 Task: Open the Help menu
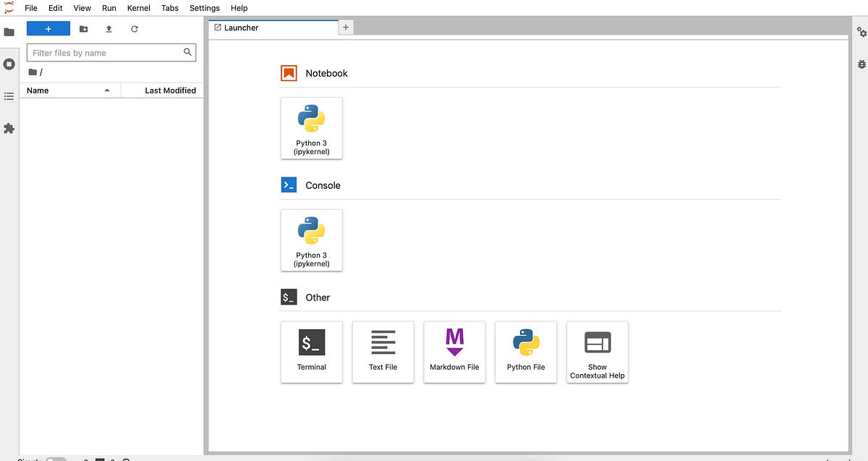point(239,8)
